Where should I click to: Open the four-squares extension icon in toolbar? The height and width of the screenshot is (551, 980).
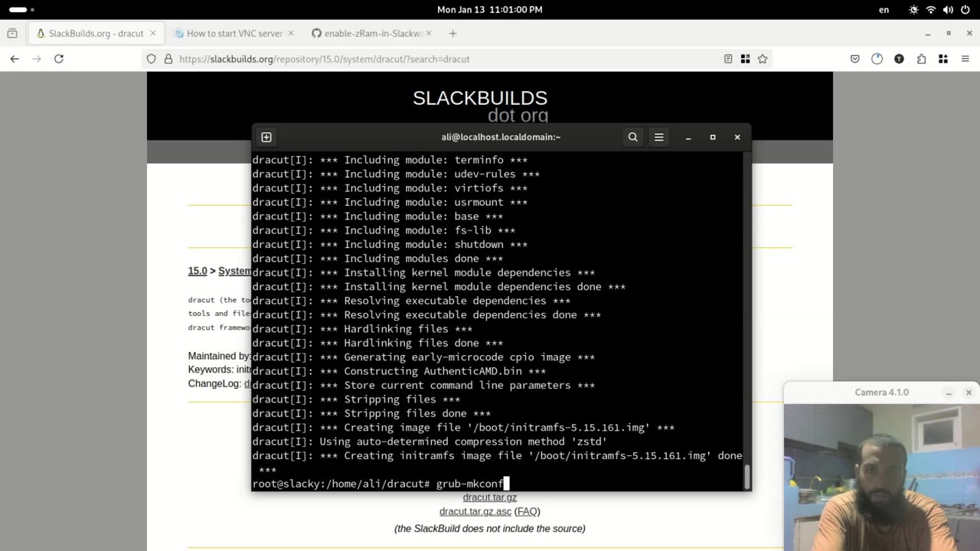(x=943, y=59)
